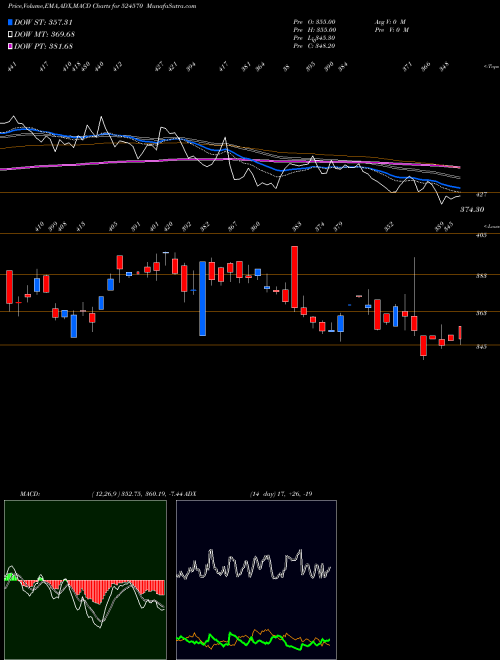The image size is (500, 660).
Task: Click the 427 axis label on EMA chart
Action: pos(482,194)
